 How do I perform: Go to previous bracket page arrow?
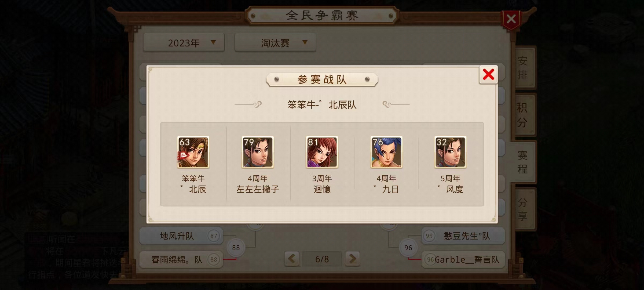tap(292, 259)
